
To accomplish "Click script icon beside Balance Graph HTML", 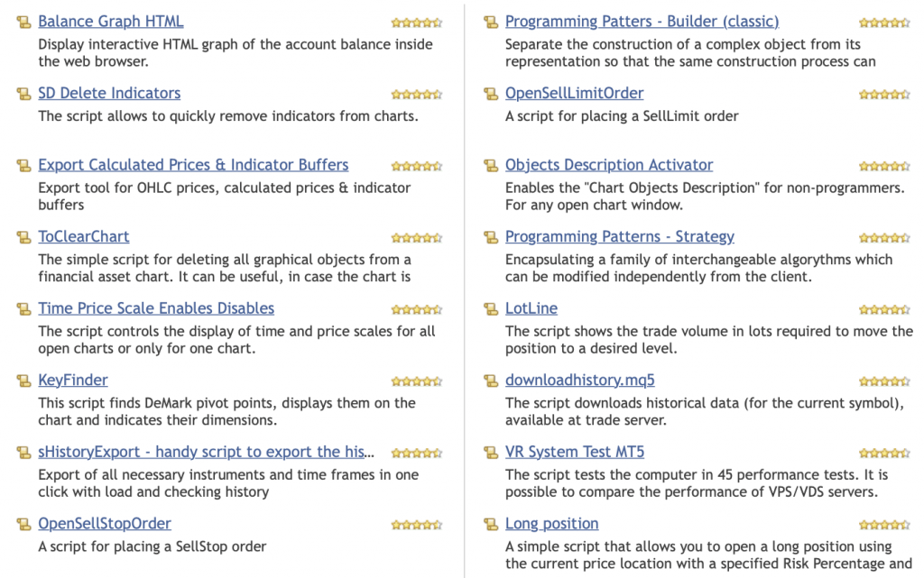I will [x=23, y=23].
